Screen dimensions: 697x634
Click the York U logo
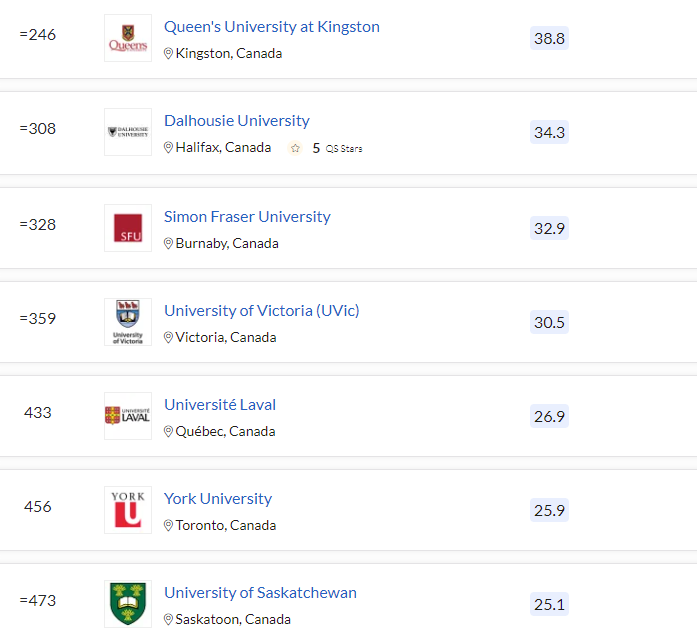(x=128, y=510)
